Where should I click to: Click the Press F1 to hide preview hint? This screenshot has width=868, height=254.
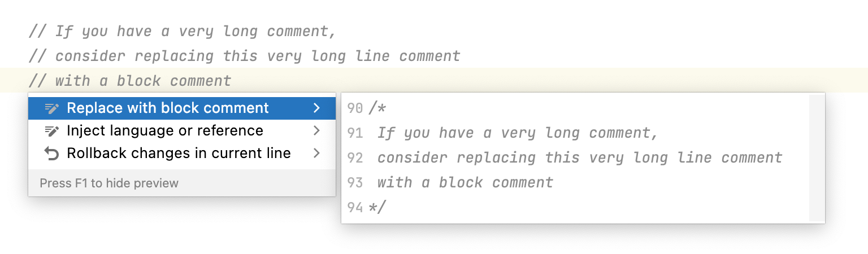click(x=109, y=183)
